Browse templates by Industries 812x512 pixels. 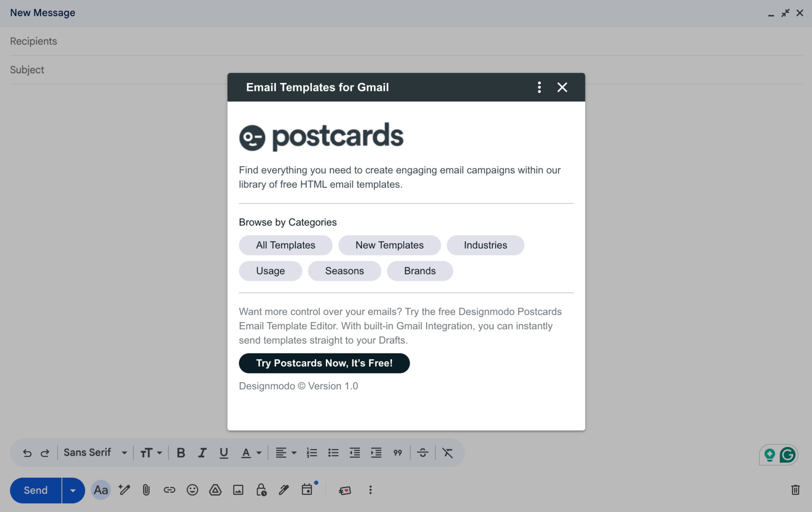(485, 245)
